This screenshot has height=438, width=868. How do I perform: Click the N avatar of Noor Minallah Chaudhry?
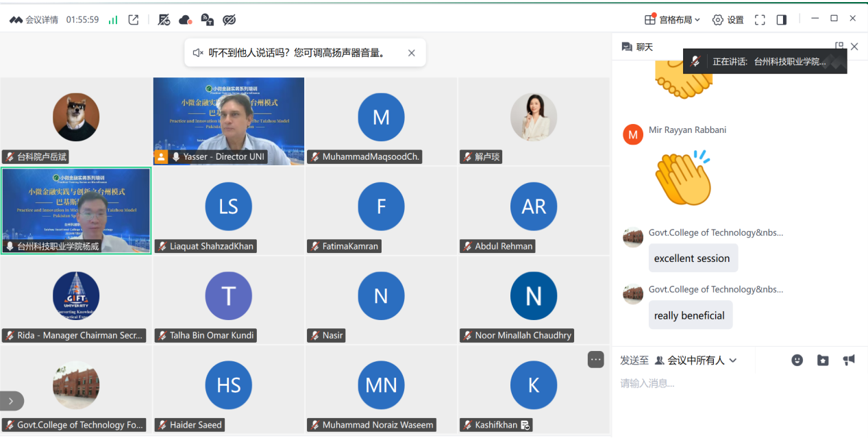pos(534,296)
